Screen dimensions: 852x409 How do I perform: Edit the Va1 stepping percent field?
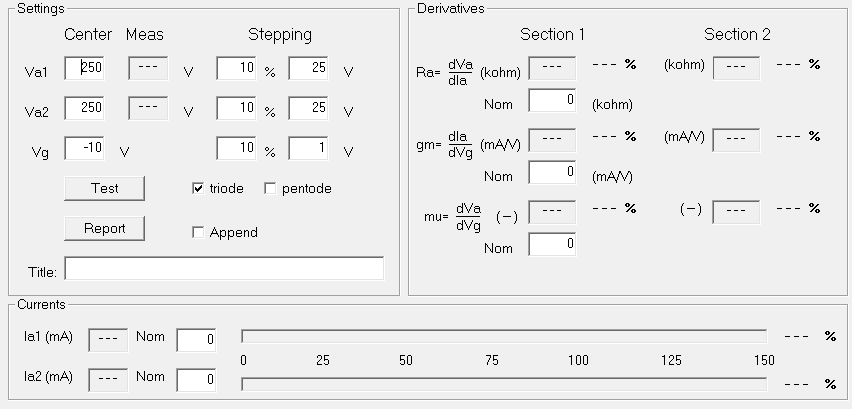click(x=236, y=68)
